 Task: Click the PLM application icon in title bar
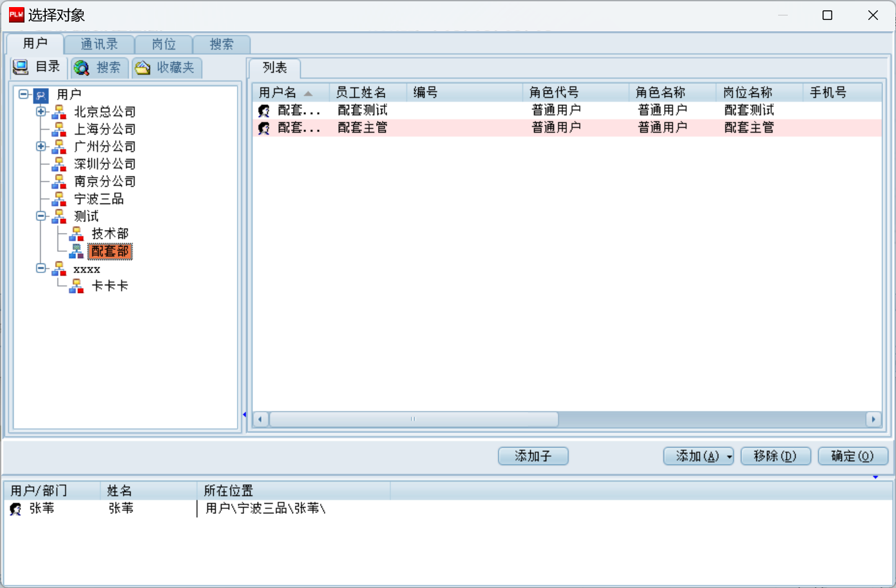click(16, 15)
